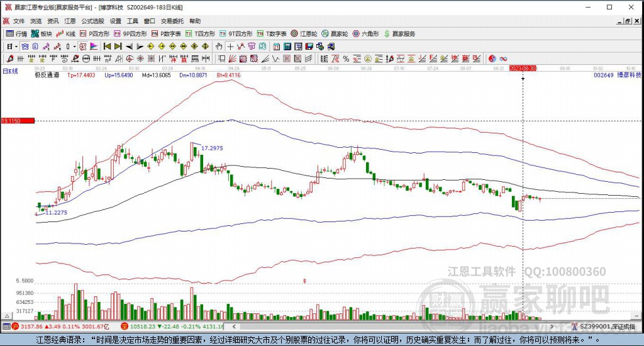Open 赢家服务 with the dollar icon

(x=399, y=34)
